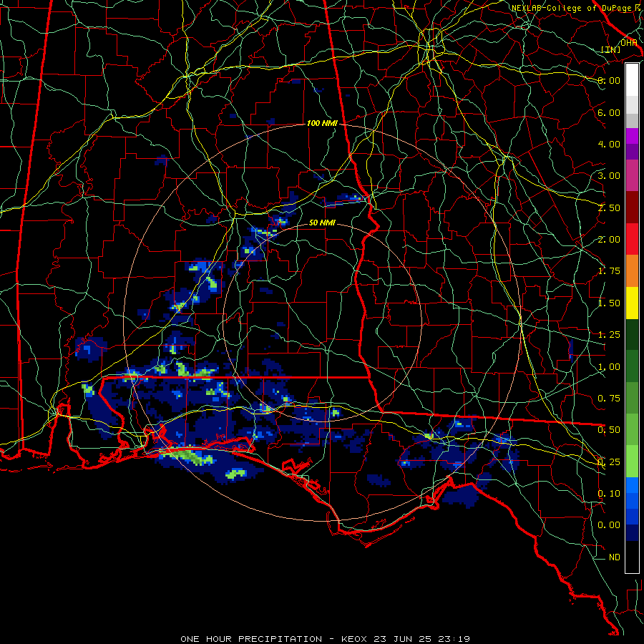Screen dimensions: 644x644
Task: Click the 8.00 legend value
Action: 609,80
